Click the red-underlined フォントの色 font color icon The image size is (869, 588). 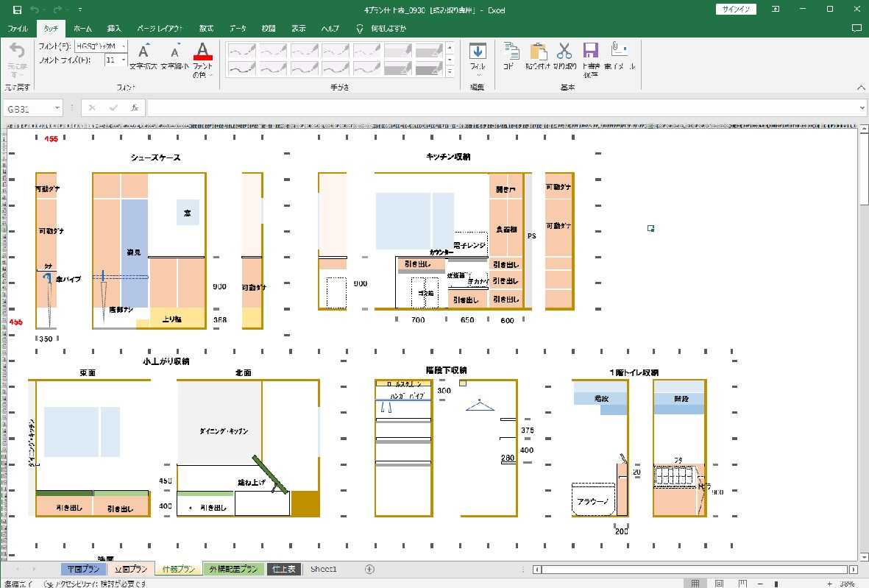click(x=203, y=51)
